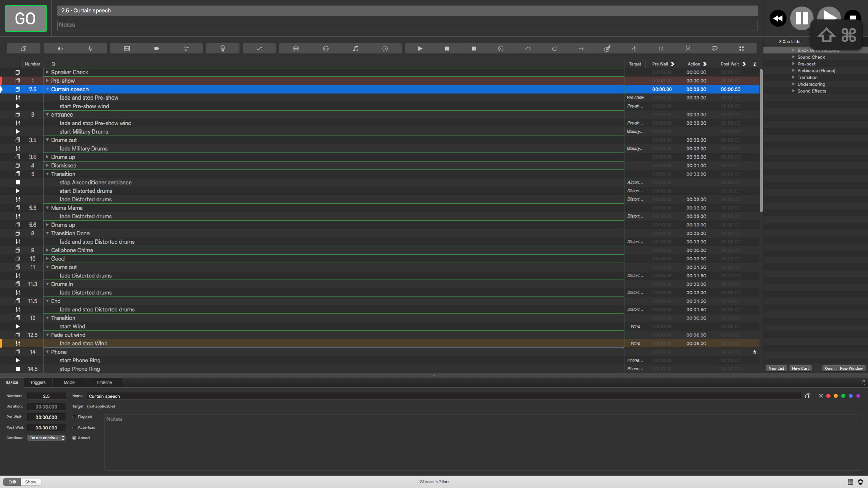Collapse the Mama Mama group

click(x=47, y=208)
